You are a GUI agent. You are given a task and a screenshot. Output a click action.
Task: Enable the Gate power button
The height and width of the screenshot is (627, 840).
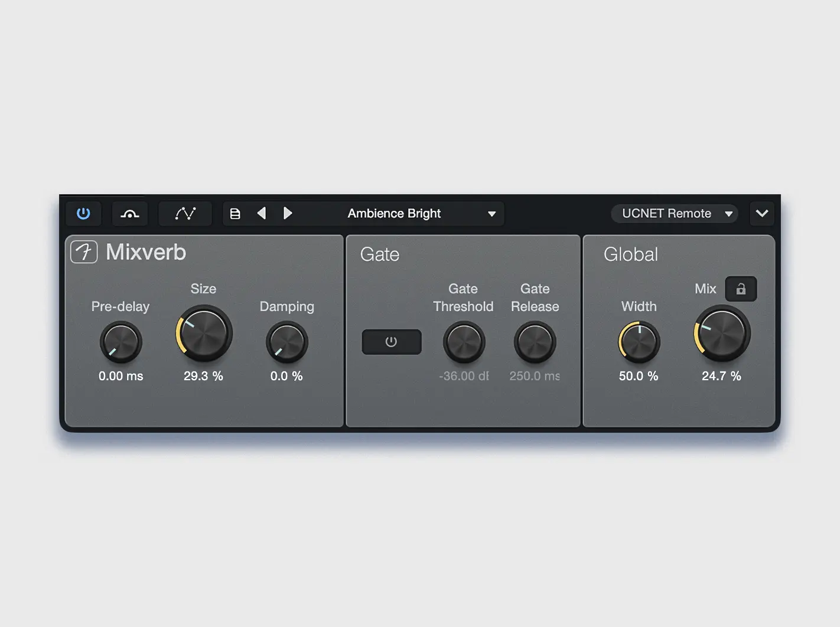391,342
